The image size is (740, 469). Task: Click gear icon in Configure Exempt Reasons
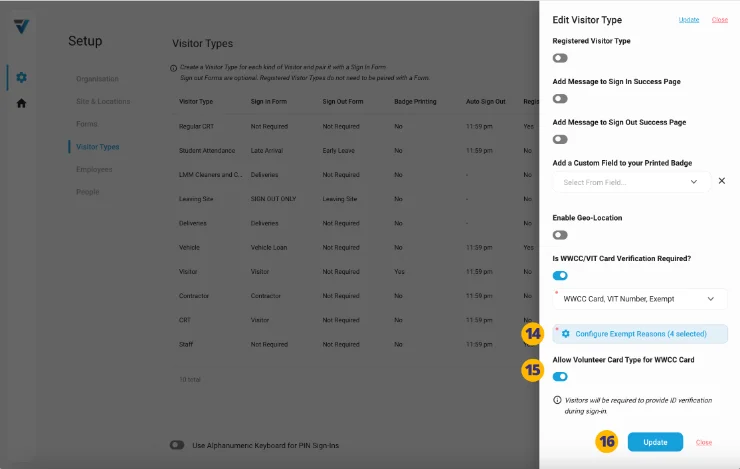pos(566,334)
